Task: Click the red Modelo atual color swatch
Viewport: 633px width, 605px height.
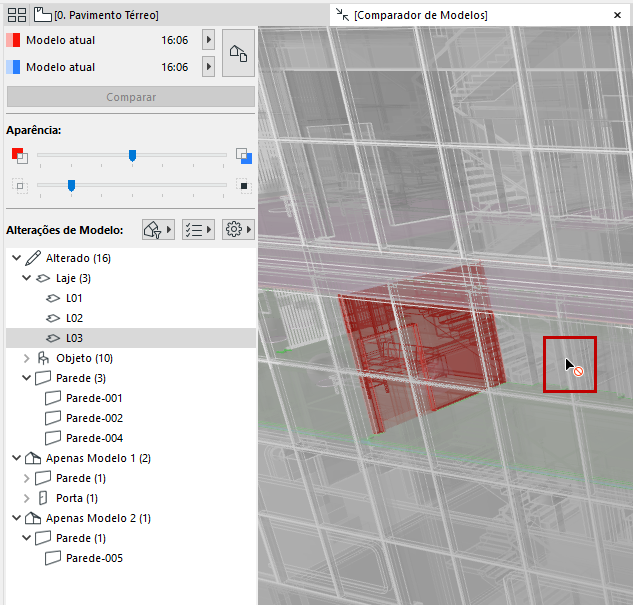Action: pyautogui.click(x=13, y=40)
